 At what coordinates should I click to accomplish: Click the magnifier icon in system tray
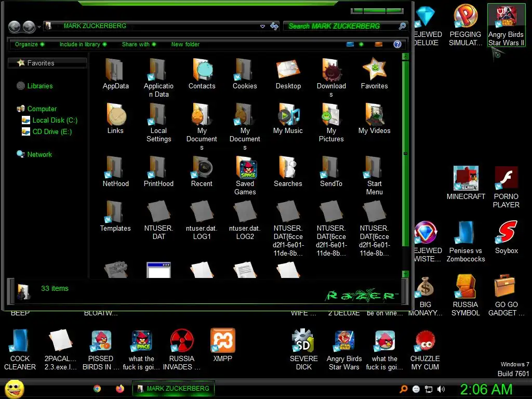pyautogui.click(x=403, y=389)
